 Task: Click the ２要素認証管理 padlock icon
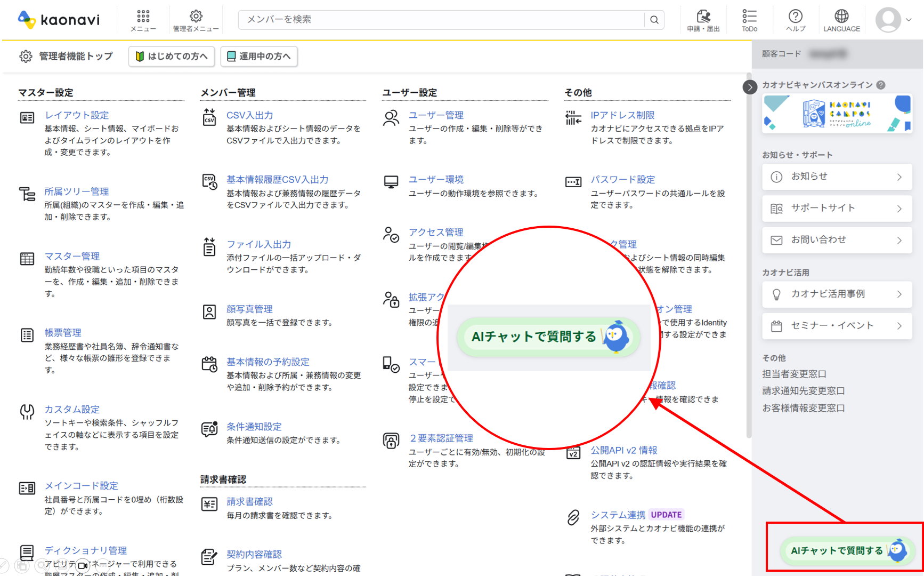(391, 441)
